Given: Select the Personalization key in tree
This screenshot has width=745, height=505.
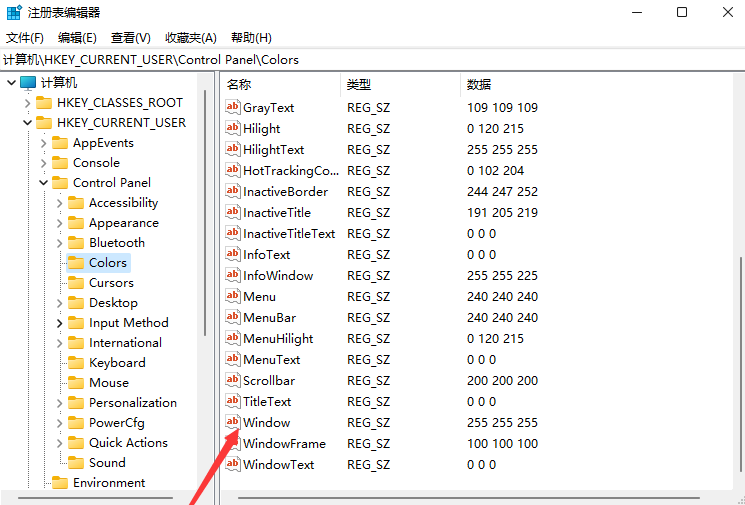Looking at the screenshot, I should (132, 403).
